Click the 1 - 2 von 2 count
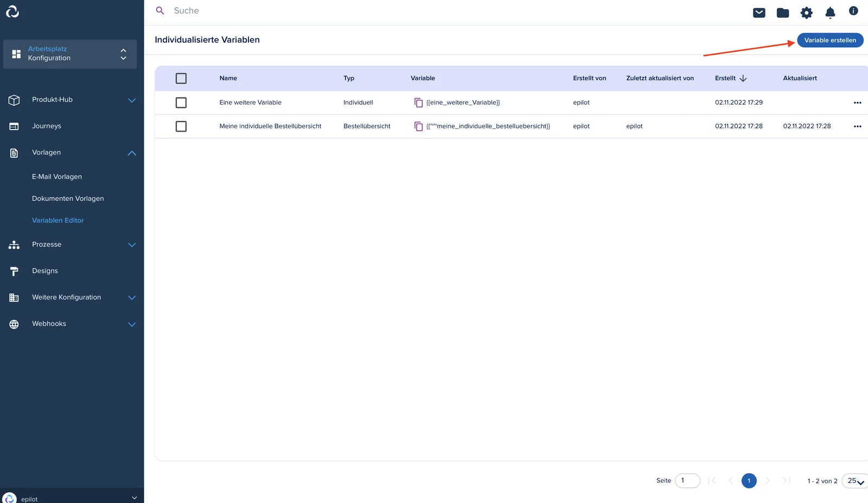 click(822, 481)
